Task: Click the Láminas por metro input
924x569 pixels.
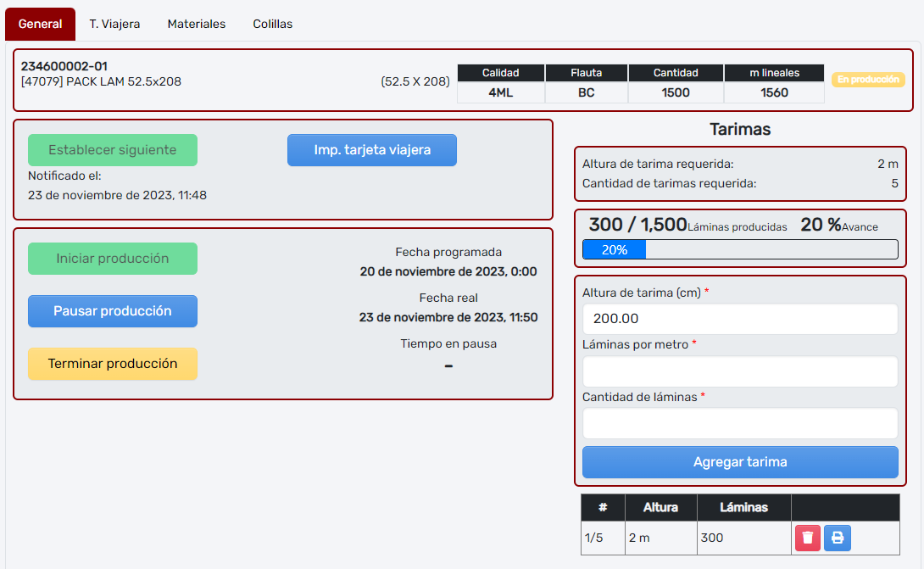Action: click(x=740, y=371)
